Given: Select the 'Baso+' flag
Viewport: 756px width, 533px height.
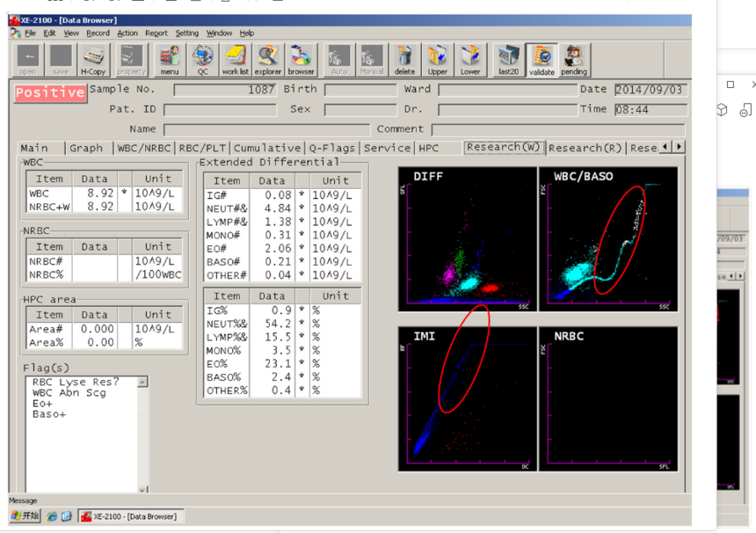Looking at the screenshot, I should (48, 414).
